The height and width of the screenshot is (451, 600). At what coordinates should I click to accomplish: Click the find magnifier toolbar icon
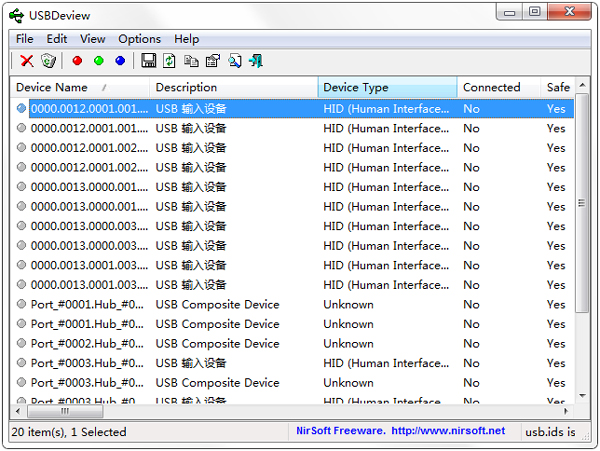click(235, 61)
